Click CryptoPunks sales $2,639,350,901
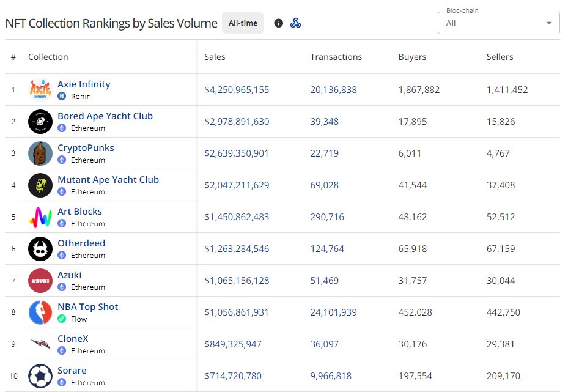568x392 pixels. point(237,153)
